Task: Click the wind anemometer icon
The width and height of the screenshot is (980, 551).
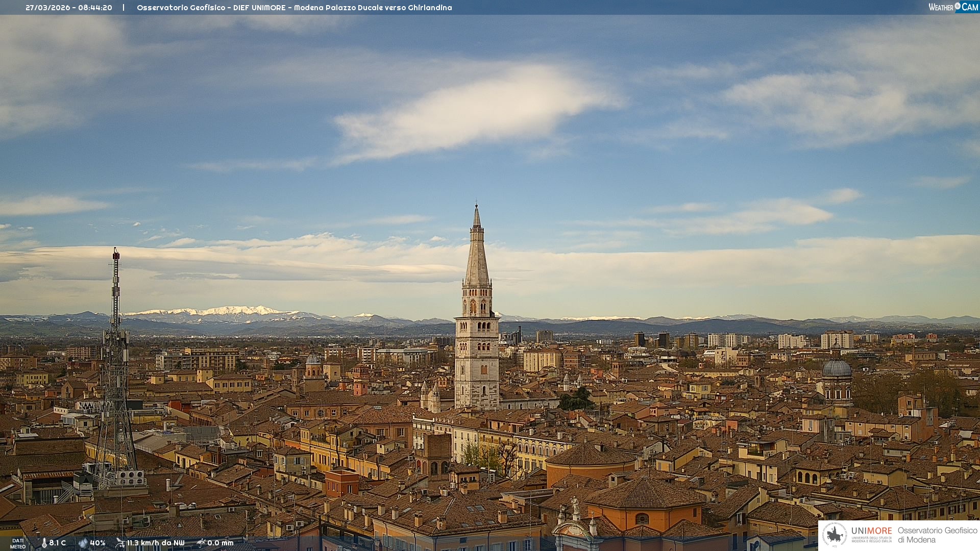Action: (x=120, y=543)
